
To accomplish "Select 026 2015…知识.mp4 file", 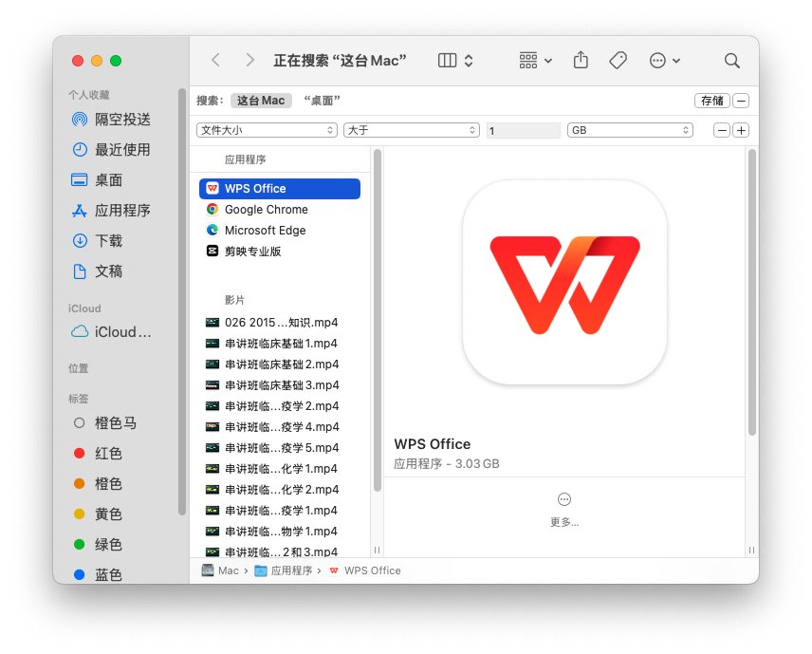I will pyautogui.click(x=280, y=323).
